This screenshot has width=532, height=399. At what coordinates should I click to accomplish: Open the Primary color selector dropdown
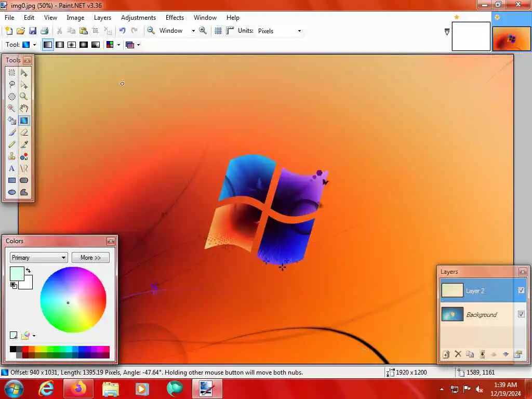pyautogui.click(x=38, y=258)
